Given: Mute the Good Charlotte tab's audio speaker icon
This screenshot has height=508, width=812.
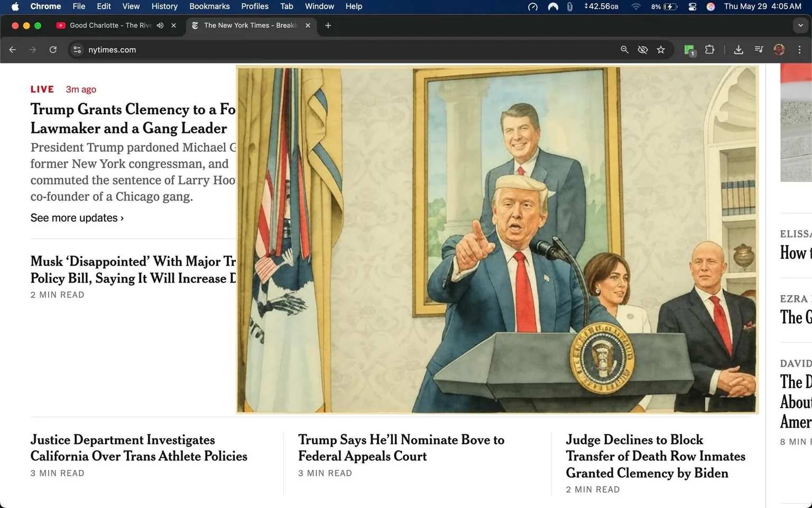Looking at the screenshot, I should click(x=160, y=25).
